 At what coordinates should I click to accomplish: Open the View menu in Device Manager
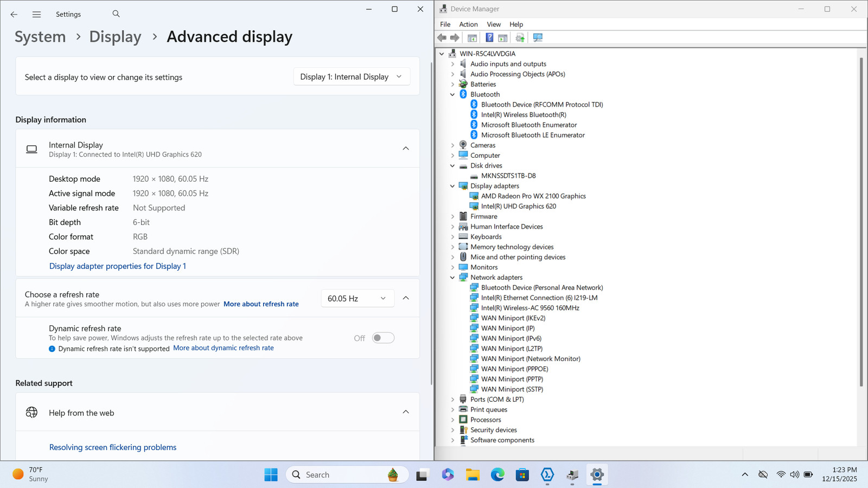[x=494, y=24]
